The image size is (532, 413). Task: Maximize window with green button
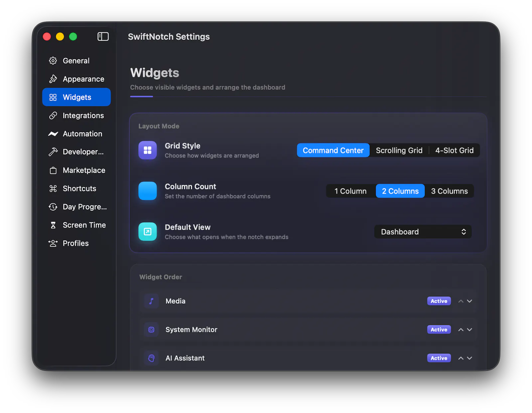[73, 37]
